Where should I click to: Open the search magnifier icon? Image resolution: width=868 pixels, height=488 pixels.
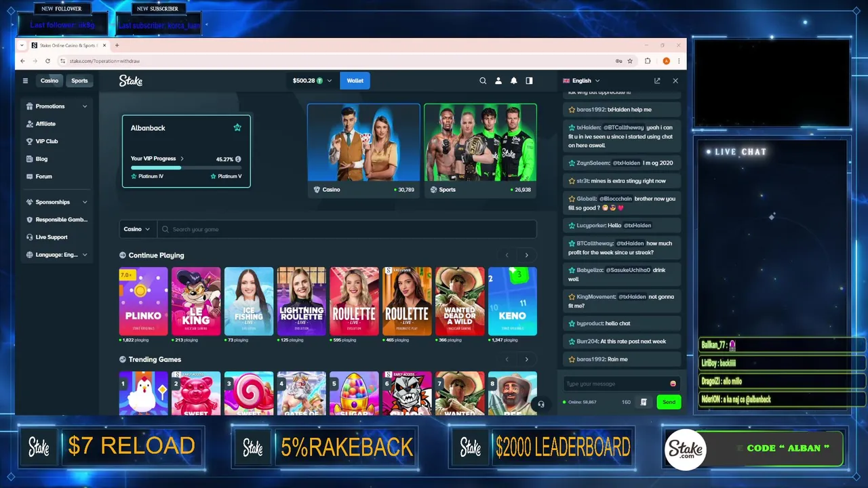click(x=483, y=81)
